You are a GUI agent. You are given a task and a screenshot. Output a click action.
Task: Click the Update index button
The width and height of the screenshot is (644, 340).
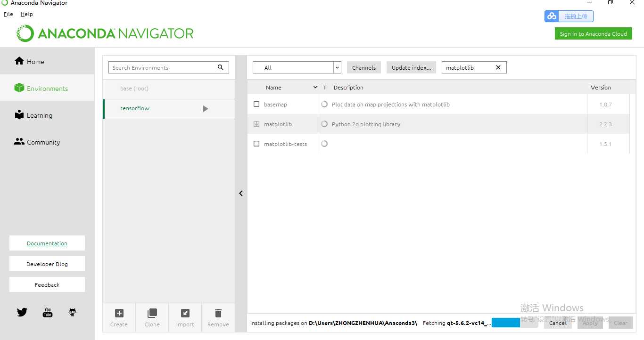point(411,67)
